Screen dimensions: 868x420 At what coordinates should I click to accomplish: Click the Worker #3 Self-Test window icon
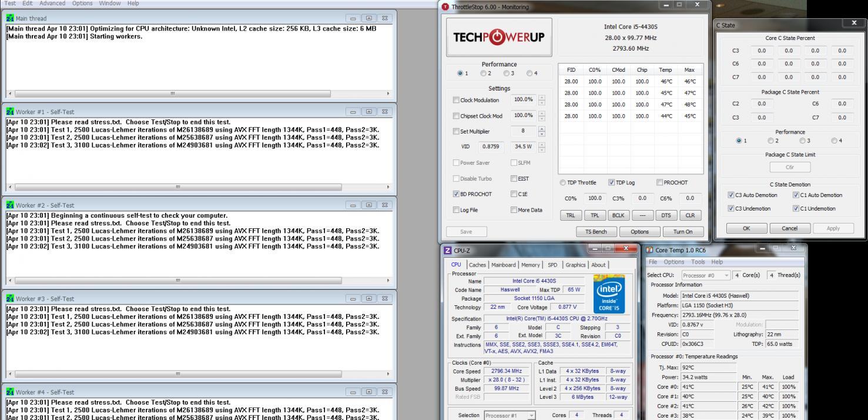[x=9, y=299]
